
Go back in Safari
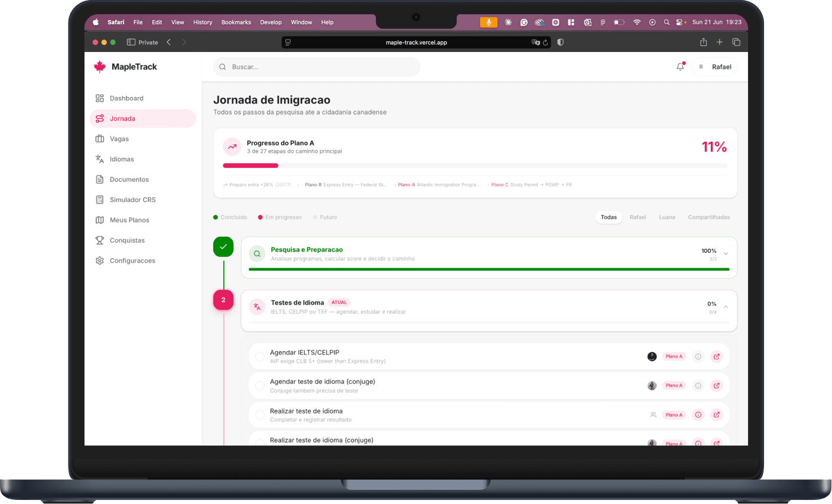[169, 42]
